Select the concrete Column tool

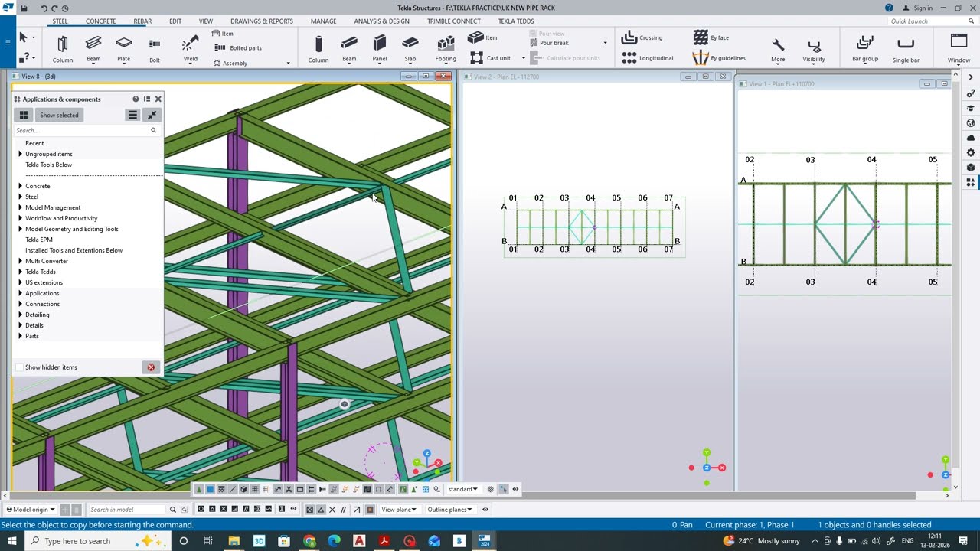point(318,49)
